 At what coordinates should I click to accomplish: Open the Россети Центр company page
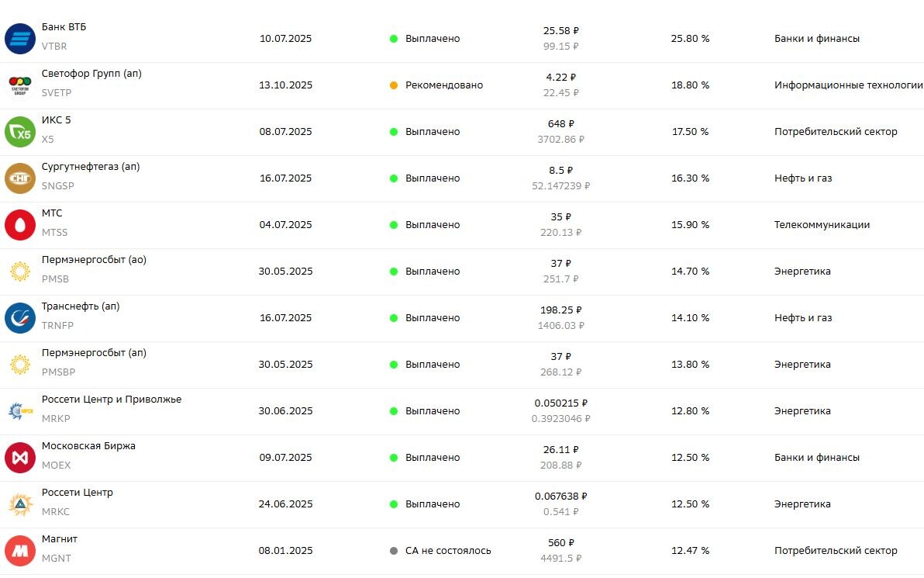pyautogui.click(x=78, y=493)
